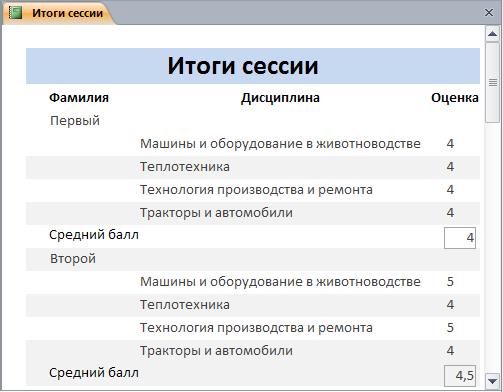503x392 pixels.
Task: Click the green report icon in tab
Action: 15,13
